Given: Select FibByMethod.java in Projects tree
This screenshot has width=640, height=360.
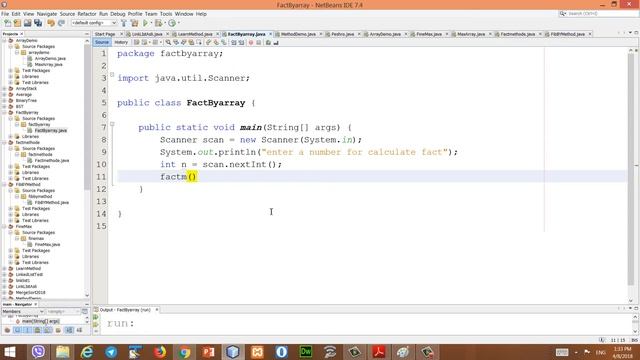Looking at the screenshot, I should coord(51,203).
